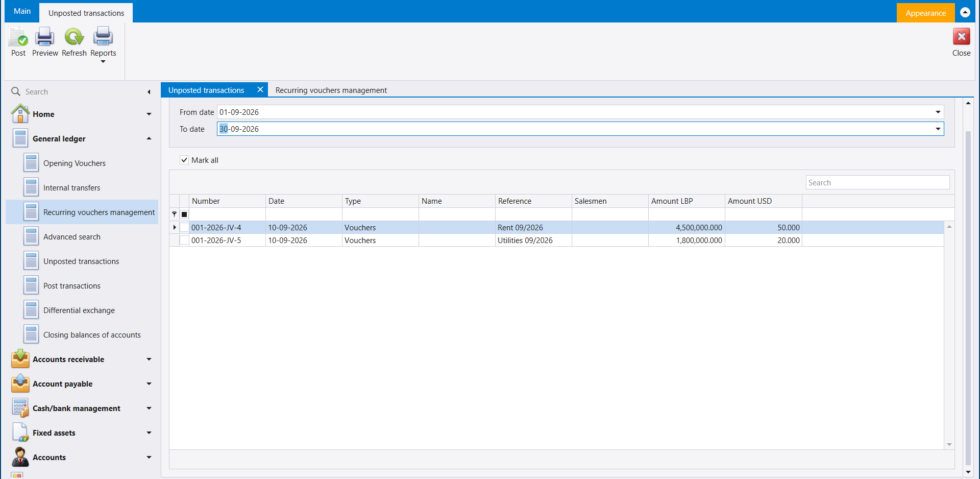Image resolution: width=980 pixels, height=479 pixels.
Task: Click the General ledger document icon
Action: click(x=20, y=138)
